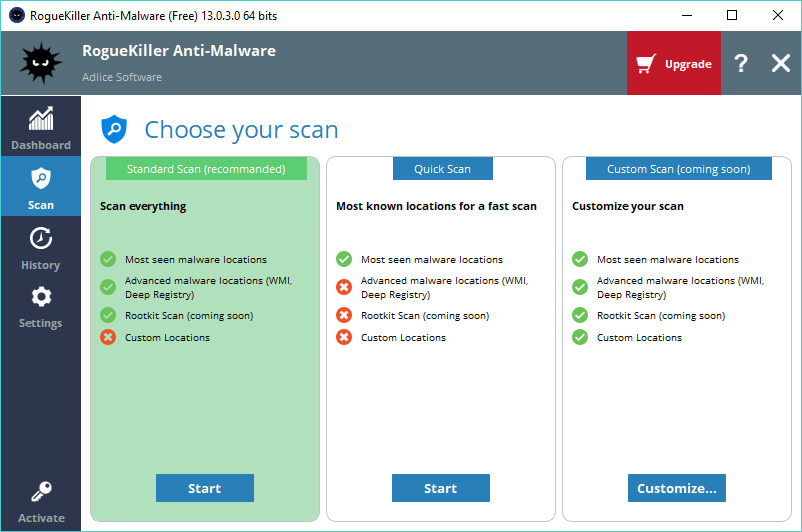Click the 'Choose your scan' heading
The image size is (802, 532).
pos(241,130)
